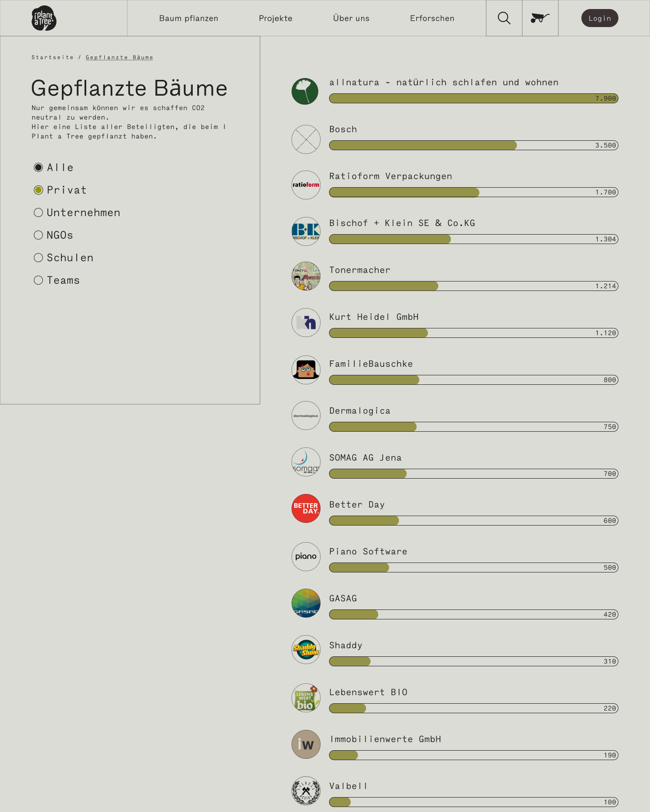
Task: Go home via I Plant a Tree logo
Action: pyautogui.click(x=44, y=18)
